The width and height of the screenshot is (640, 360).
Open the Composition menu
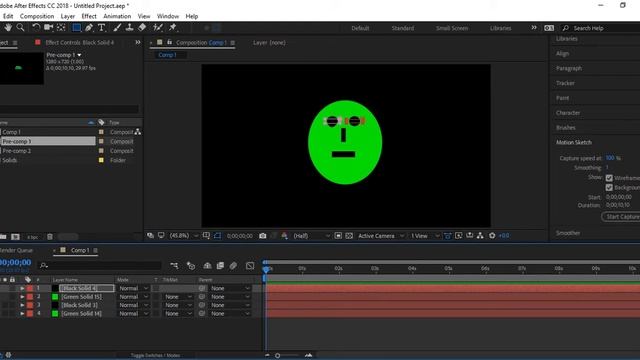point(37,16)
